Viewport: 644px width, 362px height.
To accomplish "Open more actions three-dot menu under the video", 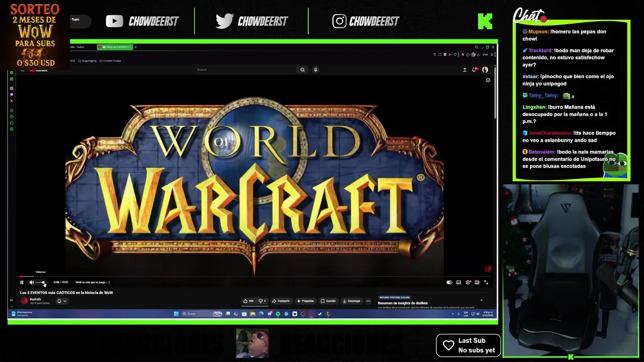I will pos(368,301).
